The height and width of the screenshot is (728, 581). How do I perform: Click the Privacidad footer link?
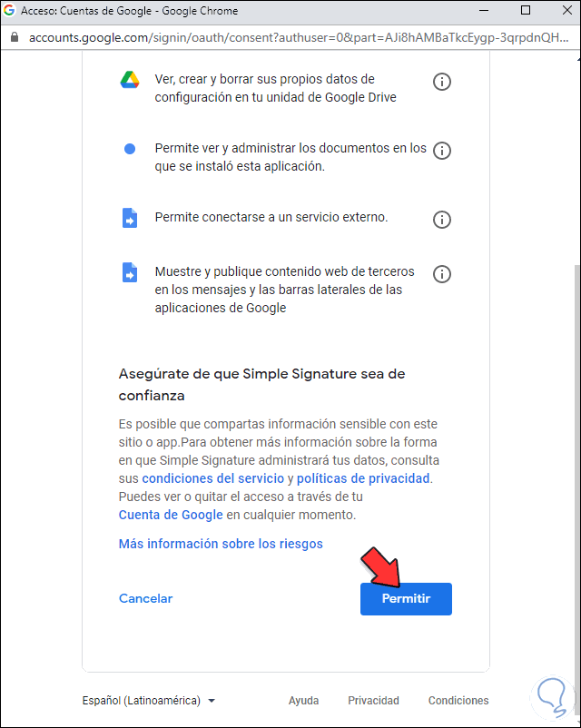click(x=373, y=700)
